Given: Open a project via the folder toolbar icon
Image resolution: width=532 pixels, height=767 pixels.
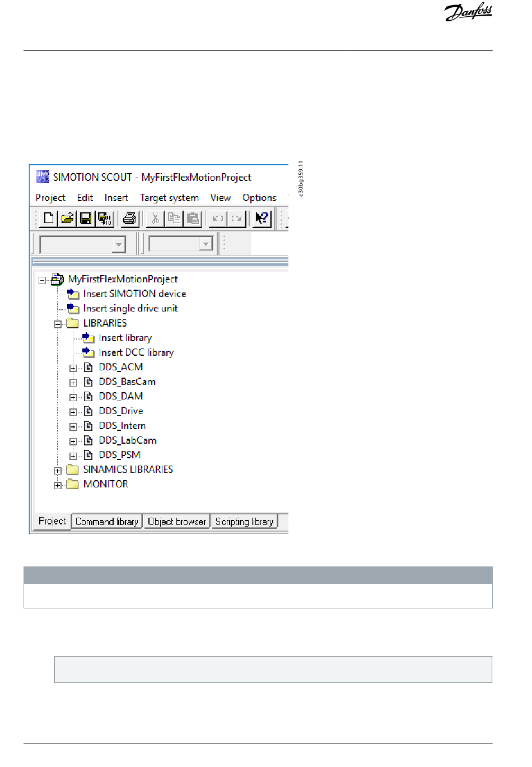Looking at the screenshot, I should coord(67,218).
